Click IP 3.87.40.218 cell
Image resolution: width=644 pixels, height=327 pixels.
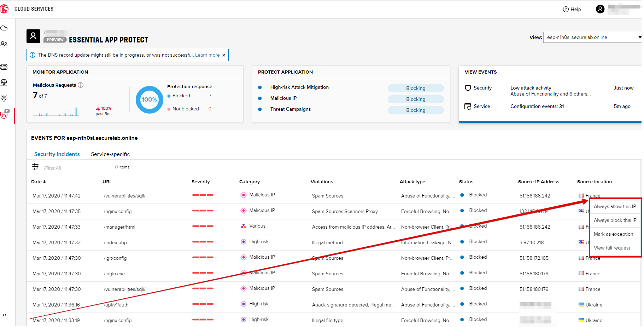[531, 242]
